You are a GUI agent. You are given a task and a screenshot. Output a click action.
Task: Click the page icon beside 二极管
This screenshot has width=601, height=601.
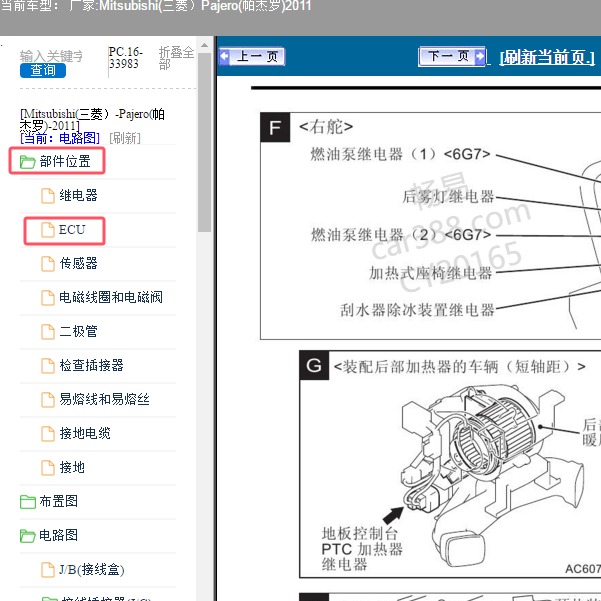[x=48, y=332]
